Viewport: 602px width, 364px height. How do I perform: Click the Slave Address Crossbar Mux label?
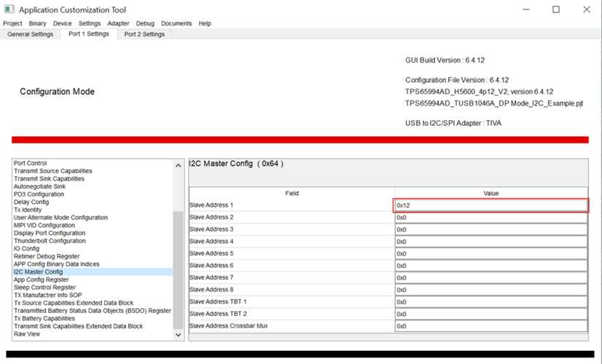tap(228, 325)
